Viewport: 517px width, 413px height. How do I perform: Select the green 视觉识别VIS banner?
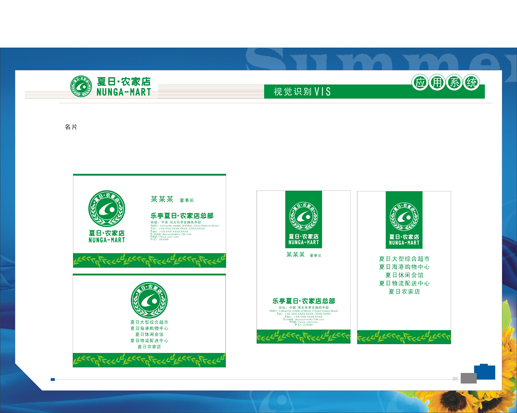(x=374, y=91)
